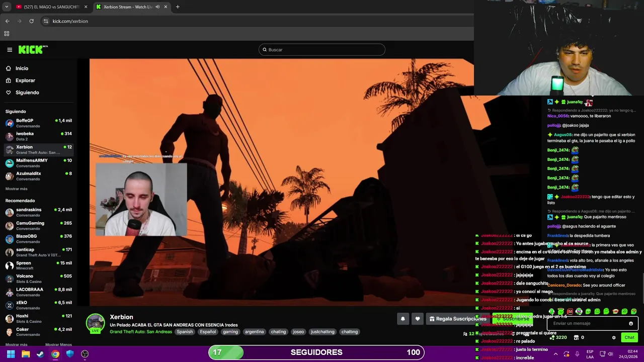Viewport: 644px width, 362px height.
Task: Click Regala Suscripciones button
Action: [x=457, y=319]
